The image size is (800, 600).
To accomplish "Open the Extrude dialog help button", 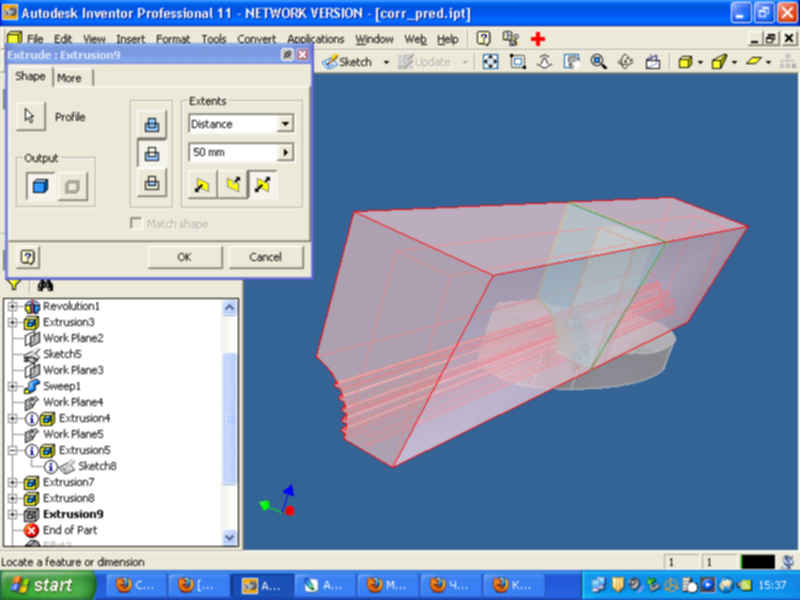I will [27, 257].
